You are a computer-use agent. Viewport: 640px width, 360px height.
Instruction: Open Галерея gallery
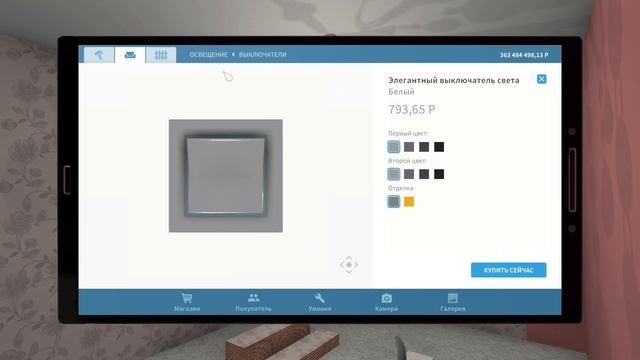pyautogui.click(x=453, y=302)
